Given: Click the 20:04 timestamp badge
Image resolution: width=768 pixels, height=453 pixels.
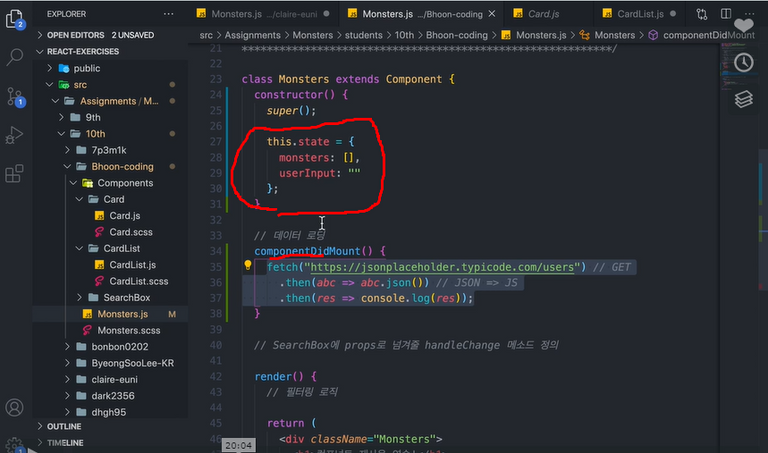Looking at the screenshot, I should pyautogui.click(x=239, y=445).
